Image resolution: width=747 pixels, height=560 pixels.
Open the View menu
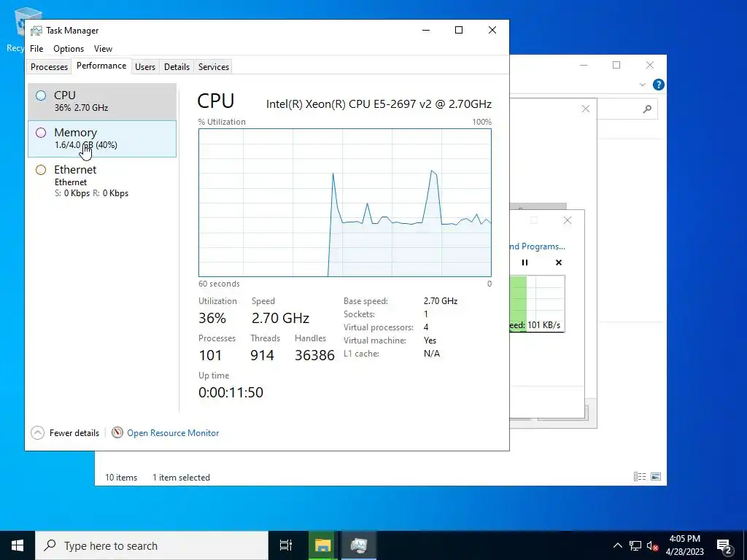[103, 49]
